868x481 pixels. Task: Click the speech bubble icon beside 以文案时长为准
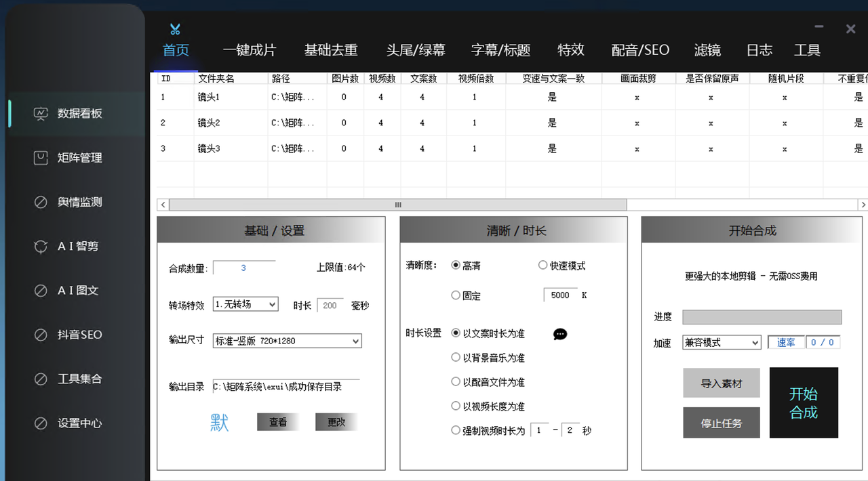[560, 334]
